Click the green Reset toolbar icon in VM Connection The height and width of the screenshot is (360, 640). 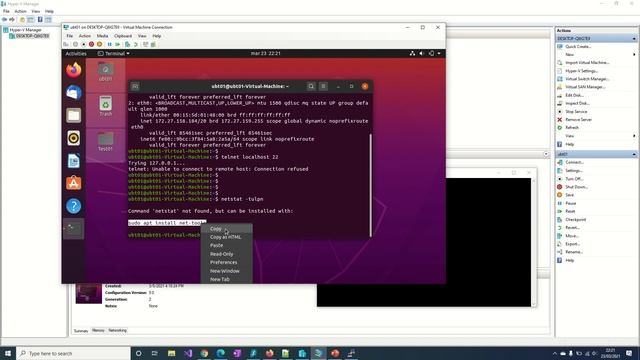click(118, 44)
